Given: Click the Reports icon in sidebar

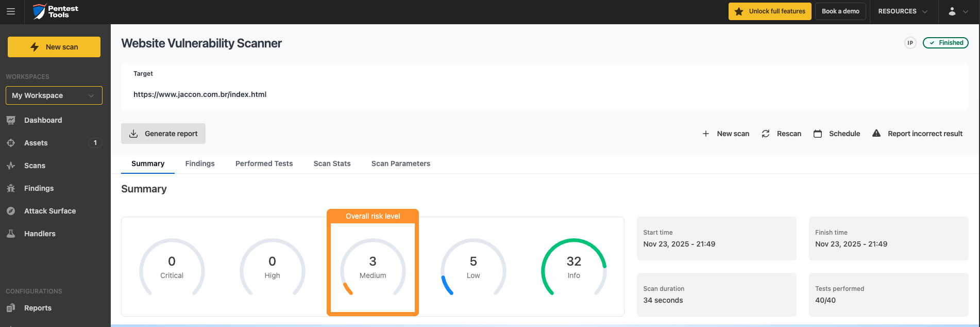Looking at the screenshot, I should 11,308.
